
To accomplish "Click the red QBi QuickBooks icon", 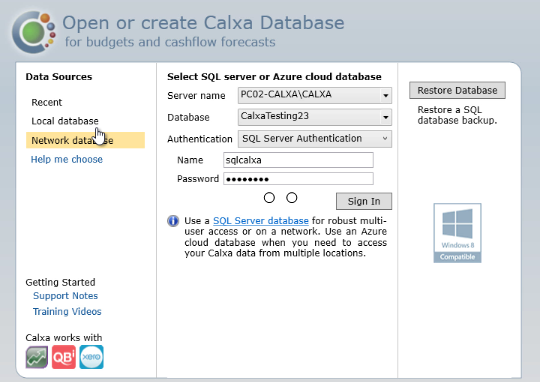I will click(x=64, y=357).
